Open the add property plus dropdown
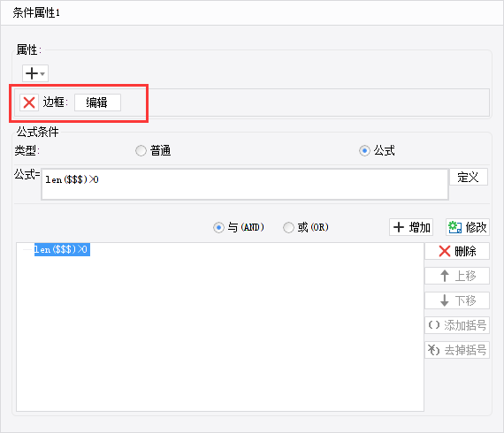This screenshot has height=433, width=504. [35, 73]
